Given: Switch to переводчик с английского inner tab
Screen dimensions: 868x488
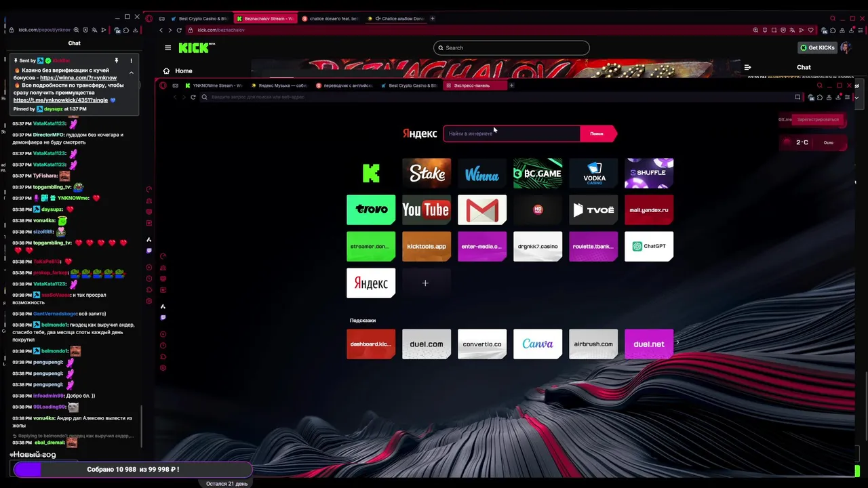Looking at the screenshot, I should pos(344,85).
